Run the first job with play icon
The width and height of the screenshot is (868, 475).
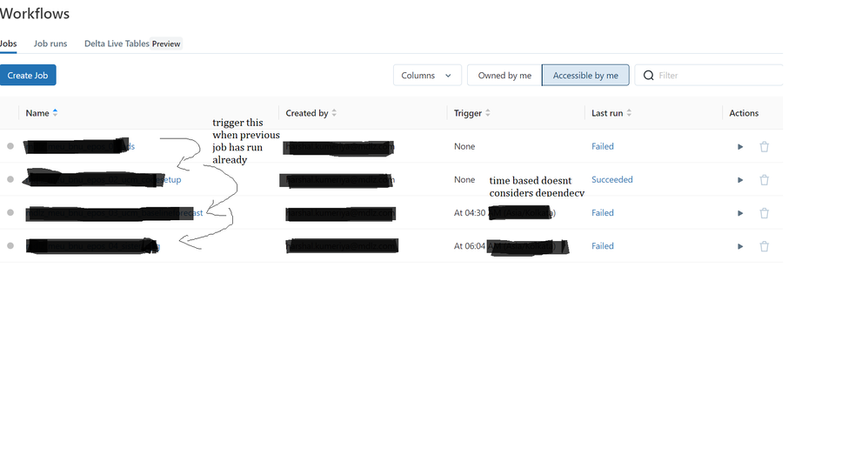pos(740,147)
